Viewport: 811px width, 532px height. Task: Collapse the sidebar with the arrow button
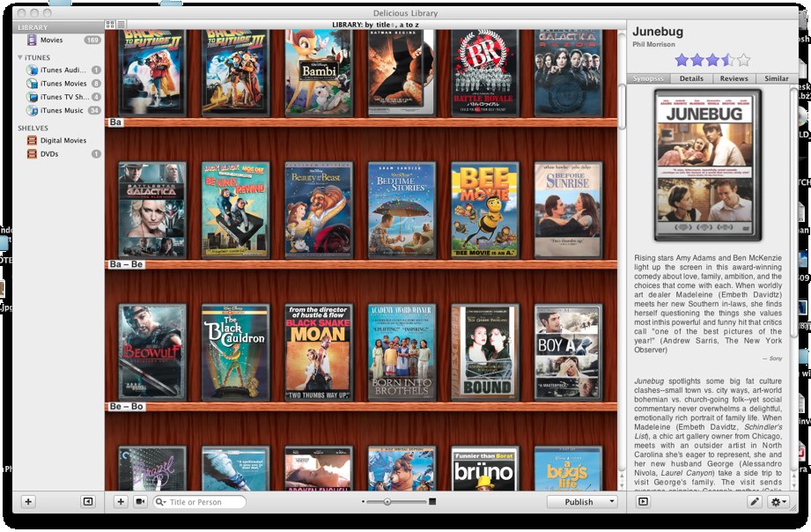point(87,501)
